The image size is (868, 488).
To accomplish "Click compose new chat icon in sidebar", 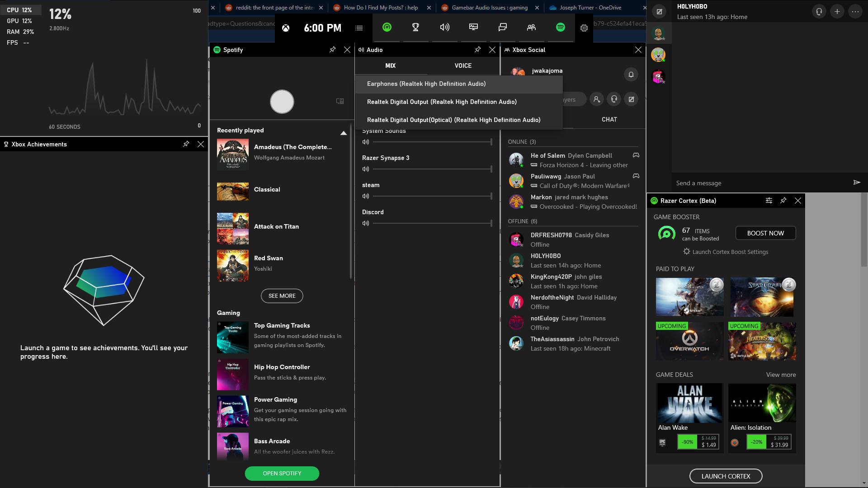I will click(x=659, y=12).
